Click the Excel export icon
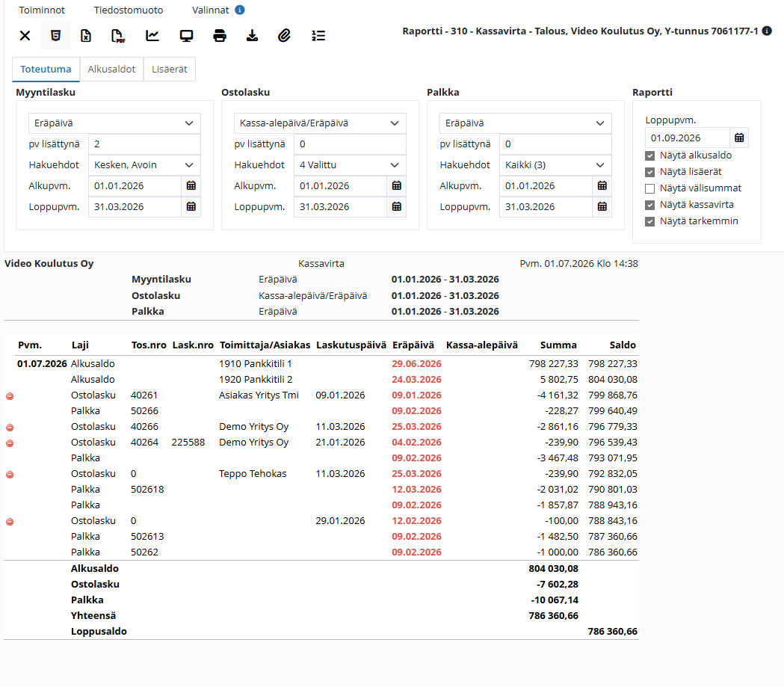The width and height of the screenshot is (784, 687). 86,35
